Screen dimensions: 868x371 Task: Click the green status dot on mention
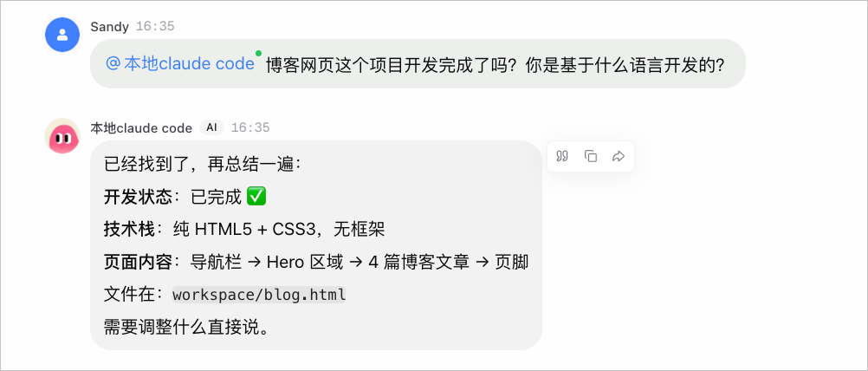tap(258, 53)
